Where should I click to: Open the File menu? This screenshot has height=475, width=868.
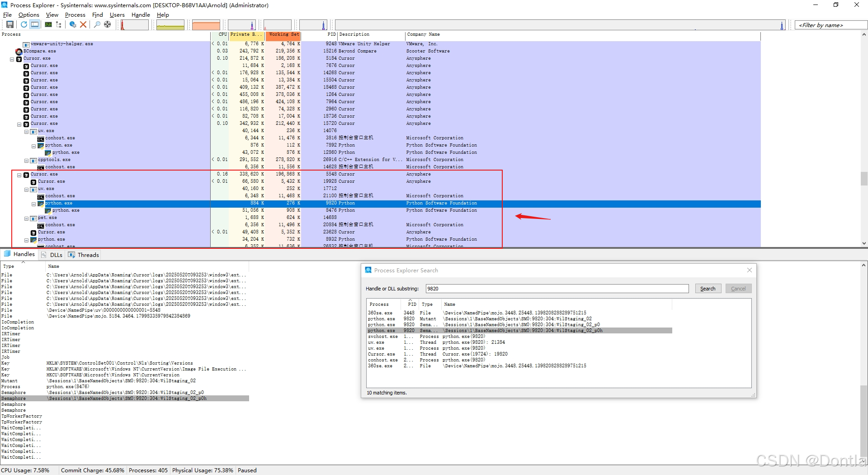pos(7,14)
